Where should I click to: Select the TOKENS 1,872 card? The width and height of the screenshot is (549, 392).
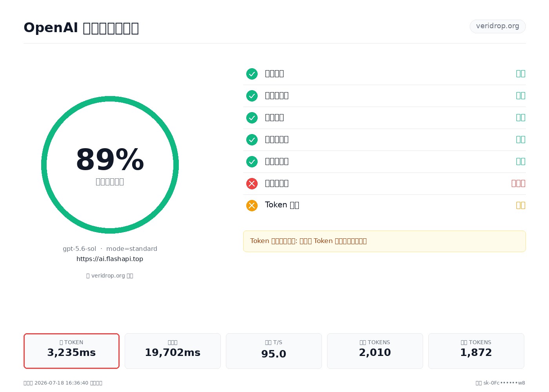click(x=476, y=351)
